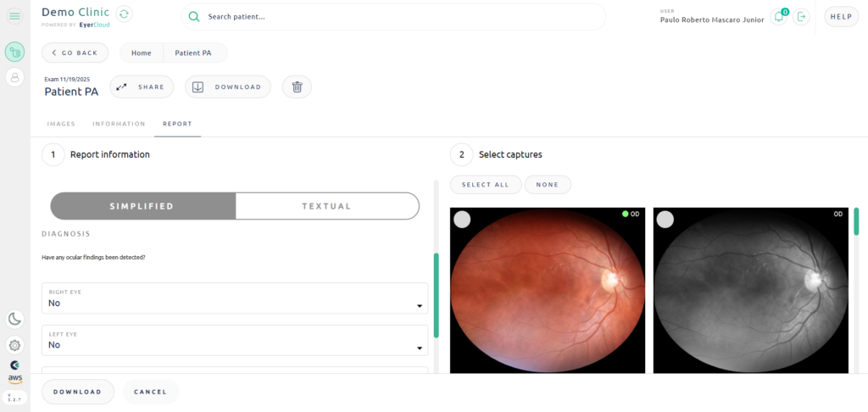The image size is (868, 412).
Task: Switch report mode to Textual
Action: point(326,206)
